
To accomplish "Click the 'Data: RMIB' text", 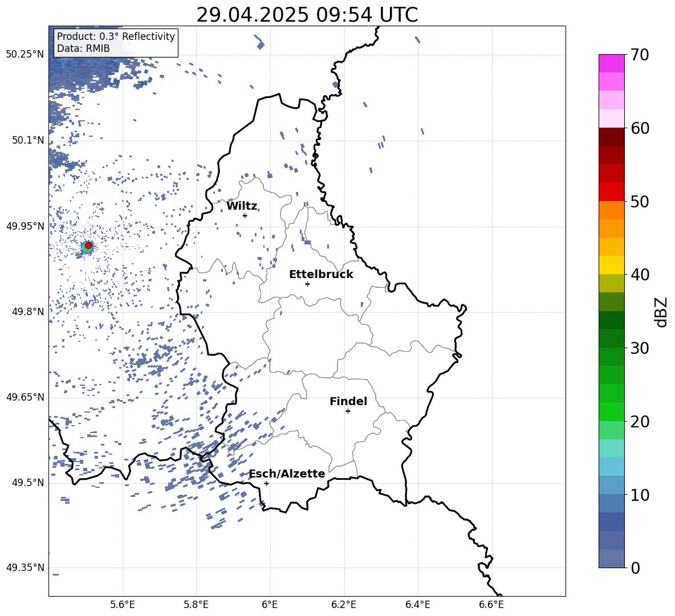I will tap(83, 48).
